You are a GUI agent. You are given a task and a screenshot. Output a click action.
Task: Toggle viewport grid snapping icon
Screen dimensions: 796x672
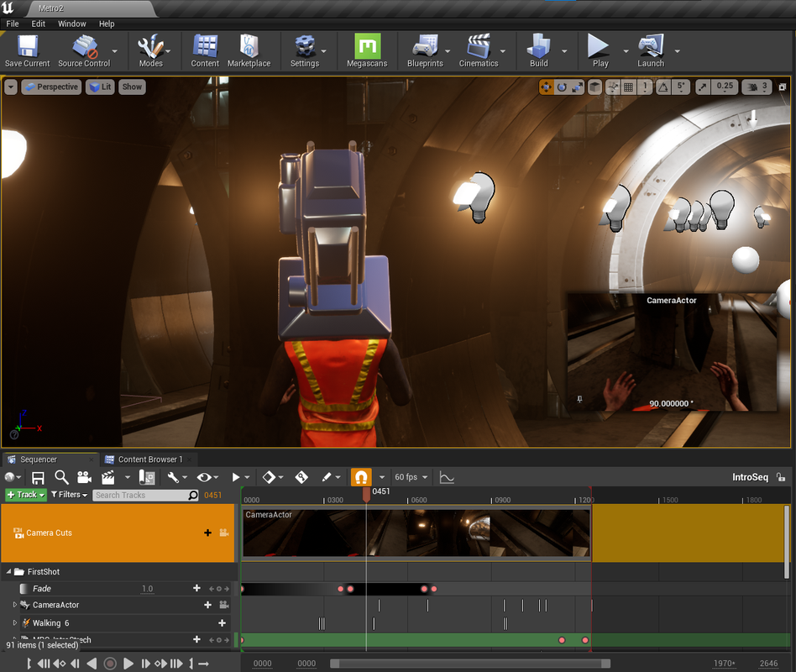(629, 87)
